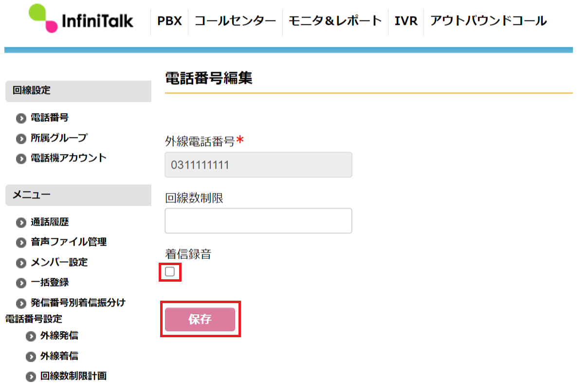Open the コールセンター menu
The width and height of the screenshot is (588, 385).
coord(235,21)
